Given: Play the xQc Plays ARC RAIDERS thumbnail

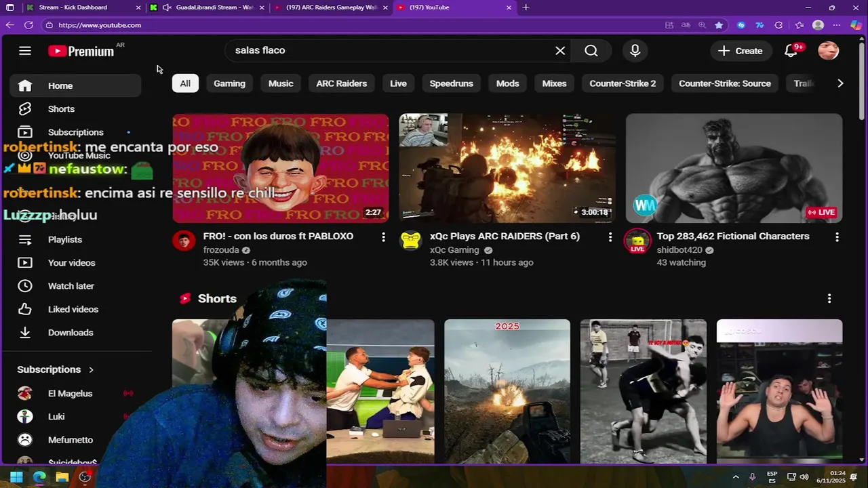Looking at the screenshot, I should (x=507, y=168).
